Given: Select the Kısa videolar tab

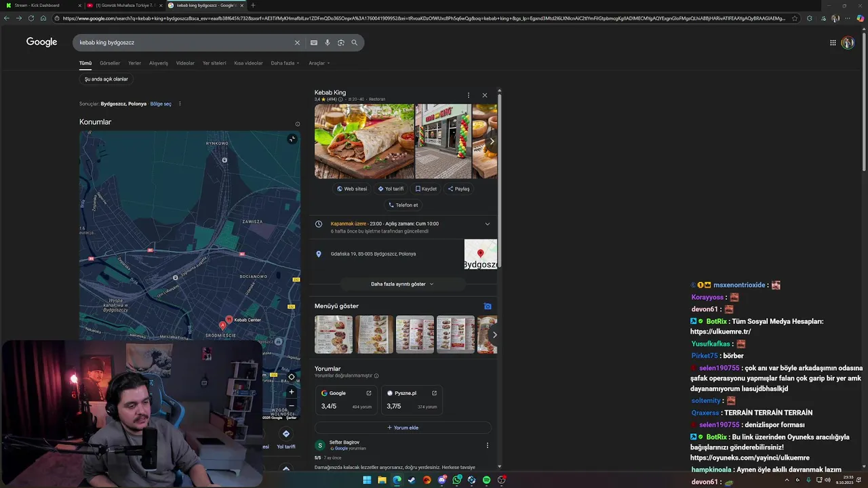Looking at the screenshot, I should (x=248, y=63).
